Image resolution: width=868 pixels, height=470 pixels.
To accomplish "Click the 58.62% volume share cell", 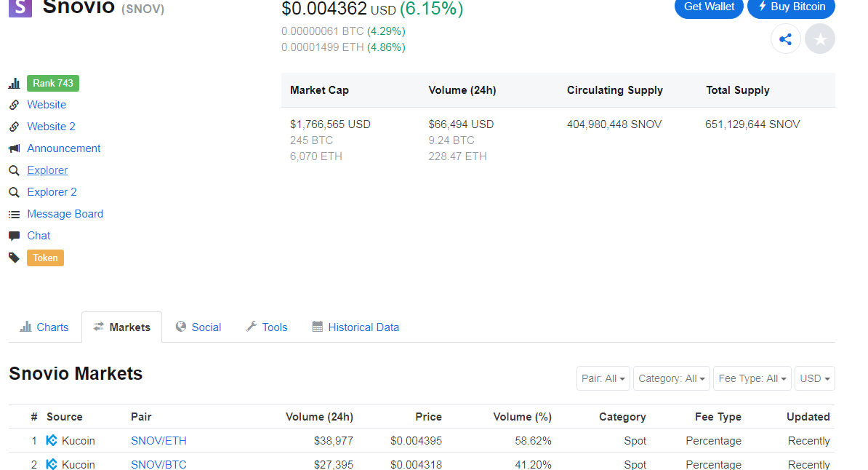I will point(533,441).
